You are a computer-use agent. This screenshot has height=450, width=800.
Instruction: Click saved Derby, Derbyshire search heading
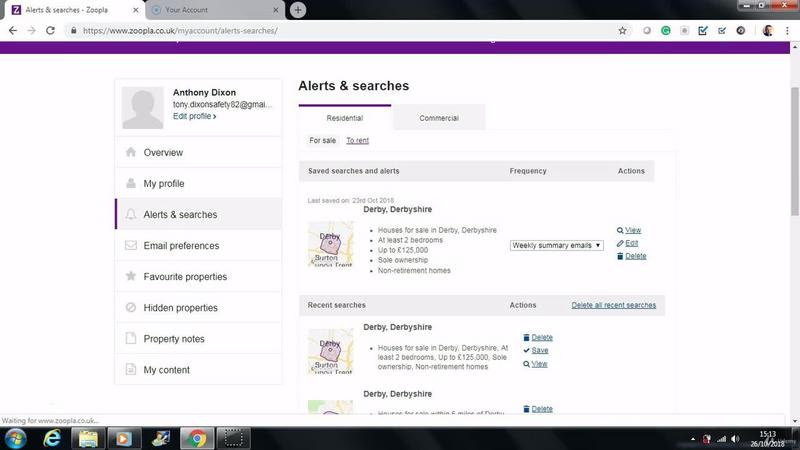[x=397, y=209]
